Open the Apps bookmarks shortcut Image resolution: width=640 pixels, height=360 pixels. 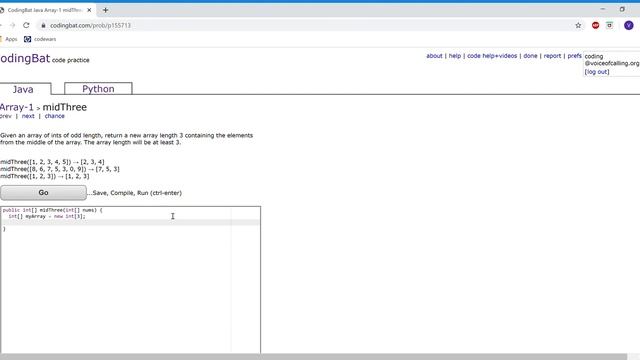tap(9, 39)
